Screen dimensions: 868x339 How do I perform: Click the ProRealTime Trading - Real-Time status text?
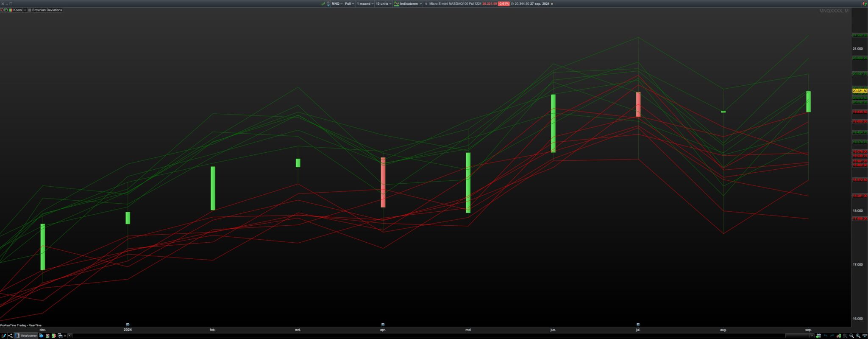21,325
